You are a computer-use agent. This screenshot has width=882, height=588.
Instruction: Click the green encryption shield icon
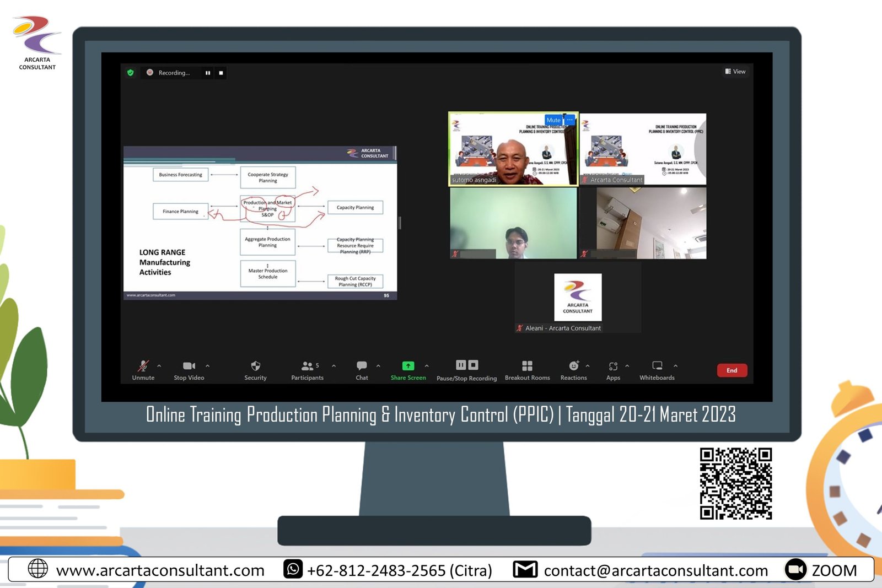pyautogui.click(x=131, y=73)
